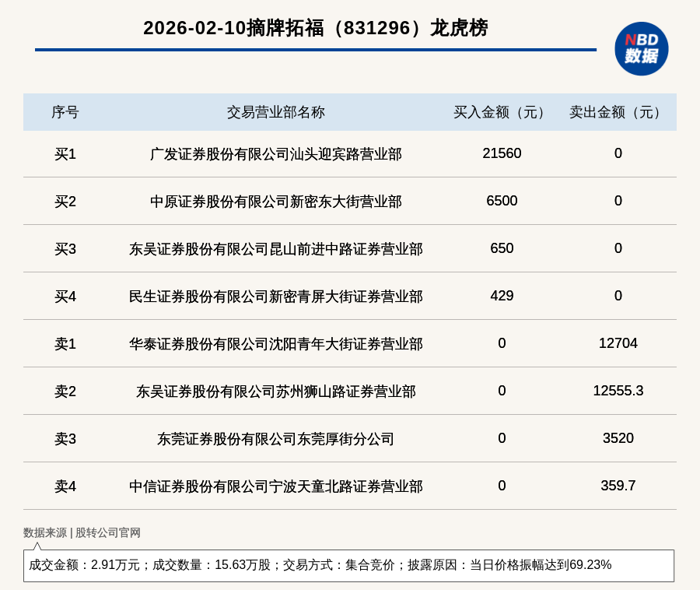Image resolution: width=700 pixels, height=590 pixels.
Task: Select 广发证券汕头迎宾路营业部 row name
Action: pos(275,154)
